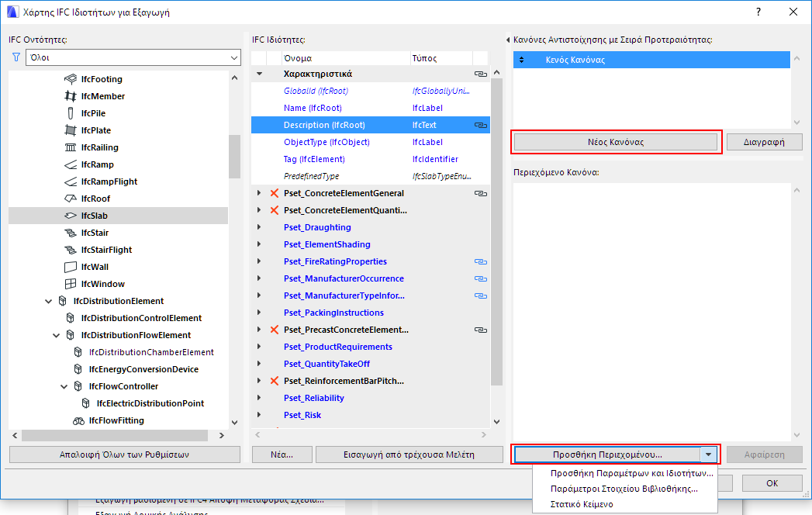Collapse the IfcDistributionFlowElement node
This screenshot has width=812, height=515.
point(57,335)
